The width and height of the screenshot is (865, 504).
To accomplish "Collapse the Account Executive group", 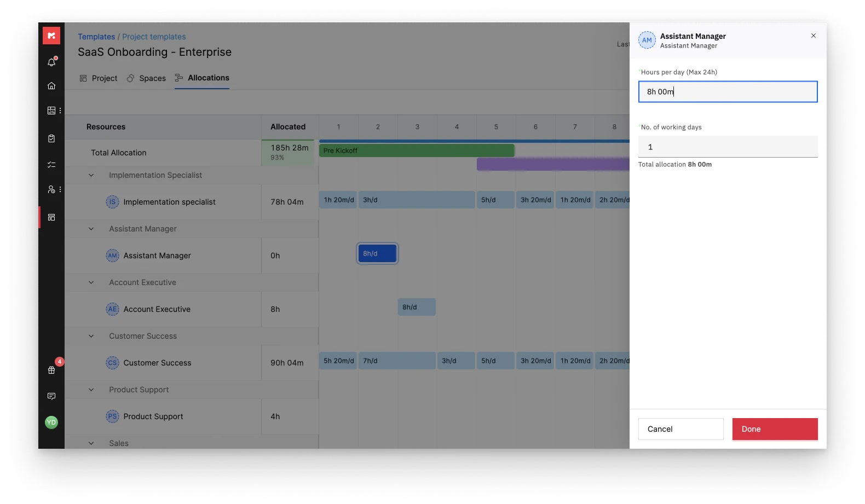I will pyautogui.click(x=91, y=282).
